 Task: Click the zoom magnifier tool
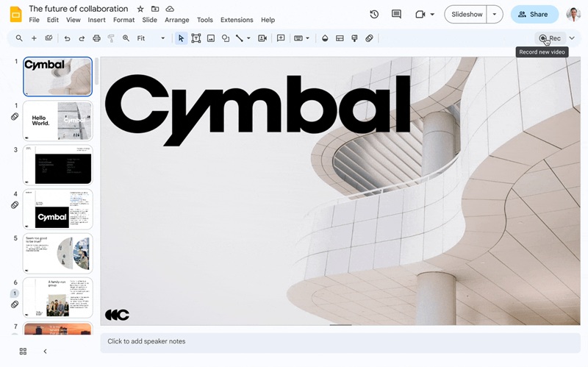tap(126, 38)
